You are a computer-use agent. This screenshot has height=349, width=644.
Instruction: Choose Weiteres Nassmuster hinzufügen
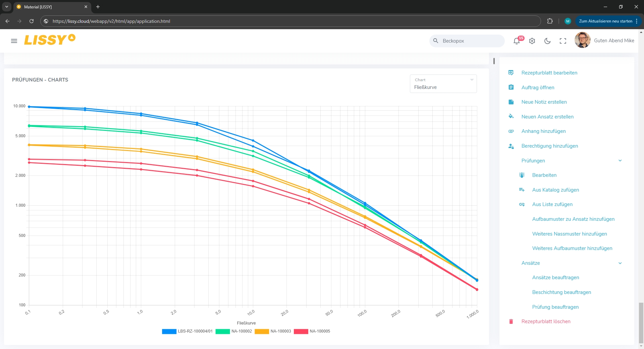(x=570, y=234)
